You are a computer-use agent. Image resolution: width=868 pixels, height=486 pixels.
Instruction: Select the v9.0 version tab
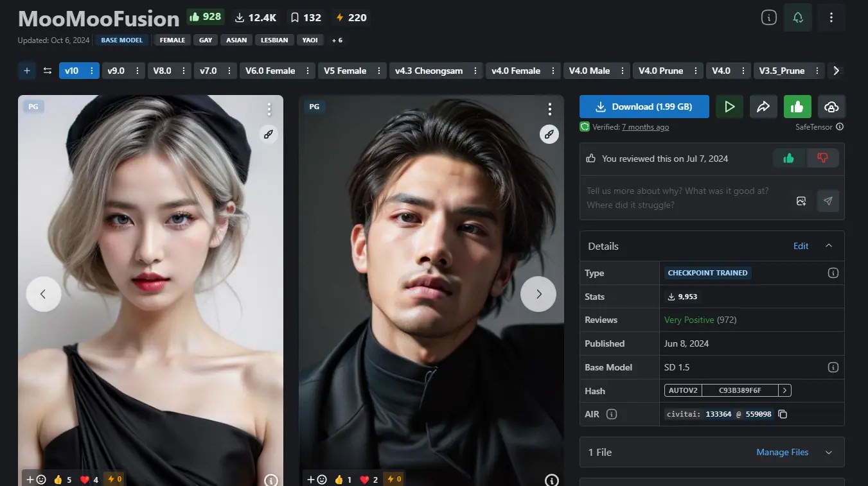[116, 71]
